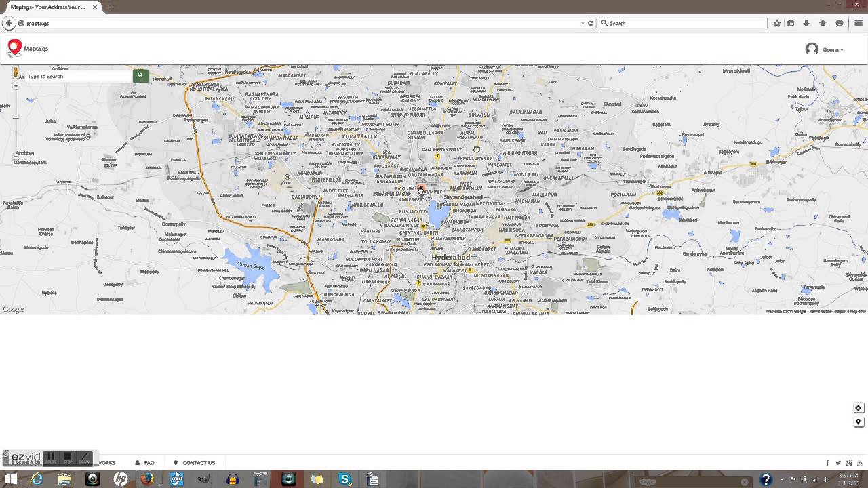This screenshot has width=868, height=488.
Task: Open the Firefox downloads arrow
Action: pyautogui.click(x=806, y=23)
